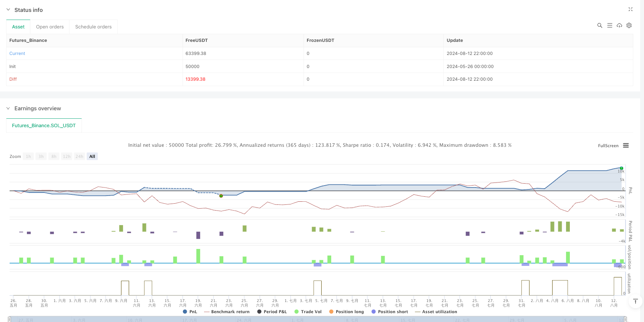Screen dimensions: 644x322
Task: Toggle PnL series in chart legend
Action: (x=190, y=312)
